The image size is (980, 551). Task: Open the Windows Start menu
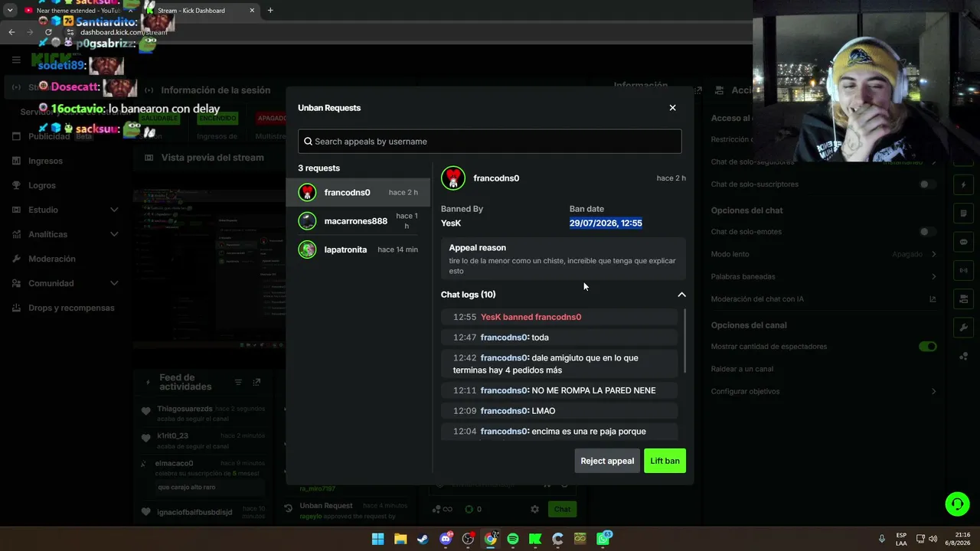click(x=377, y=539)
